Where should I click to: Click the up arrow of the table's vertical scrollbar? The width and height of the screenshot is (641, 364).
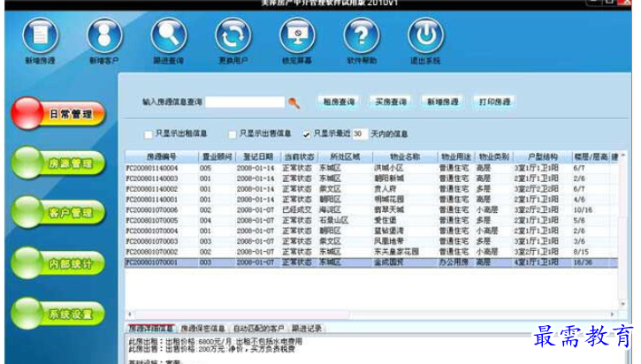click(x=622, y=155)
